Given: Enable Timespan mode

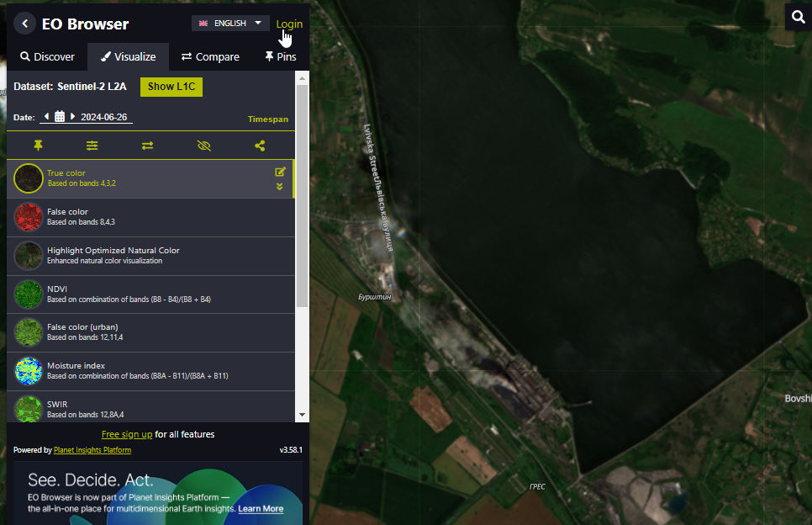Looking at the screenshot, I should pos(268,119).
